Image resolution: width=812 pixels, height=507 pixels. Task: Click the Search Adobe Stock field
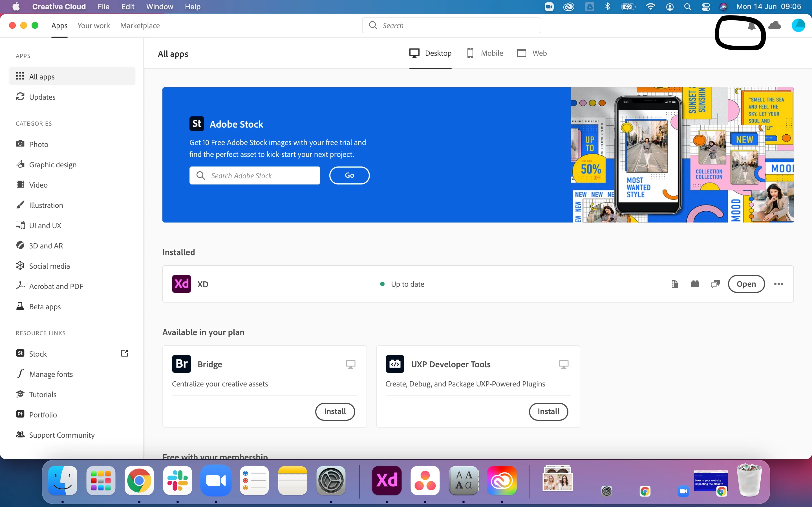point(255,175)
